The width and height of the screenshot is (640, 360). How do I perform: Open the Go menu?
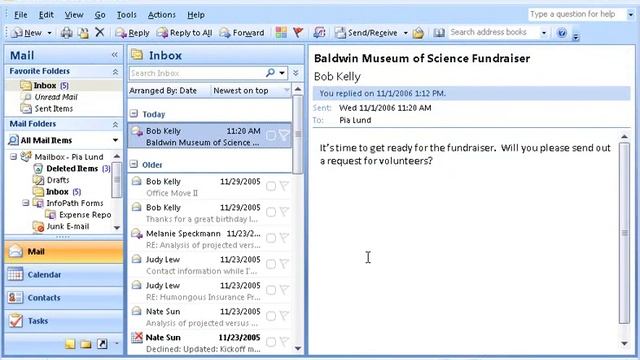click(x=100, y=15)
